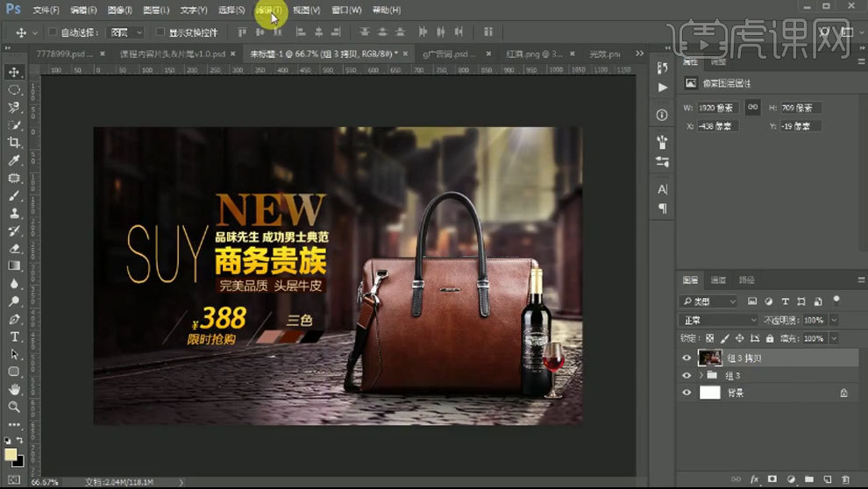Expand the 组 3 layer group
This screenshot has width=868, height=489.
pos(700,376)
